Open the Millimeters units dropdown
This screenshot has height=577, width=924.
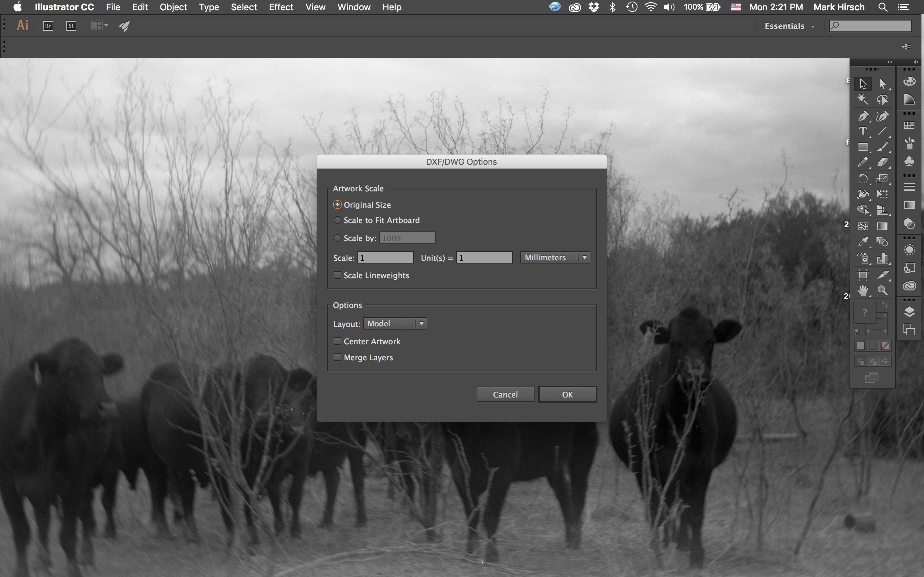pos(555,258)
